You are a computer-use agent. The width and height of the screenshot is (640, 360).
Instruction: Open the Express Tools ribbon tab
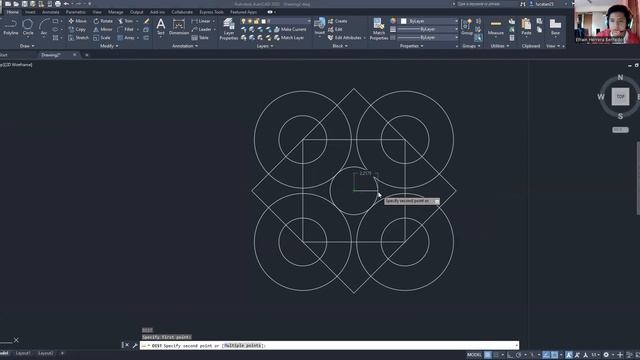coord(211,12)
